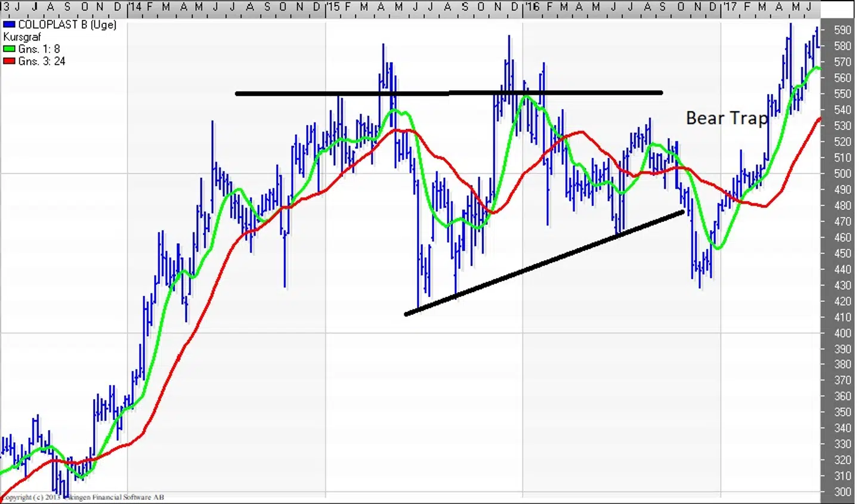Click the 500 price axis label
The image size is (859, 504).
(842, 174)
